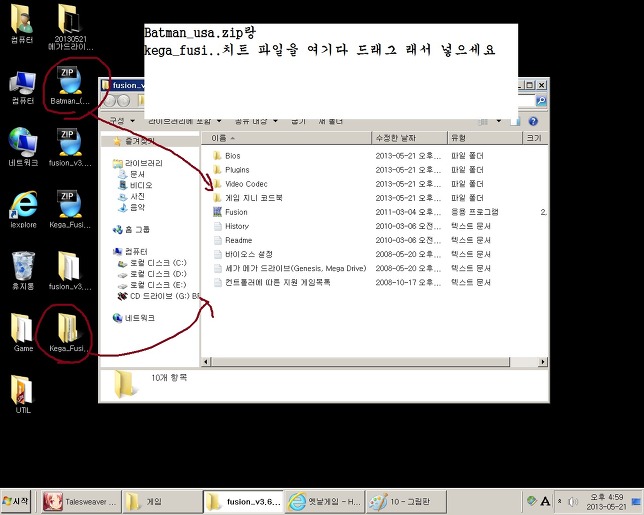This screenshot has width=644, height=515.
Task: Click the volume speaker icon in tray
Action: coord(573,501)
